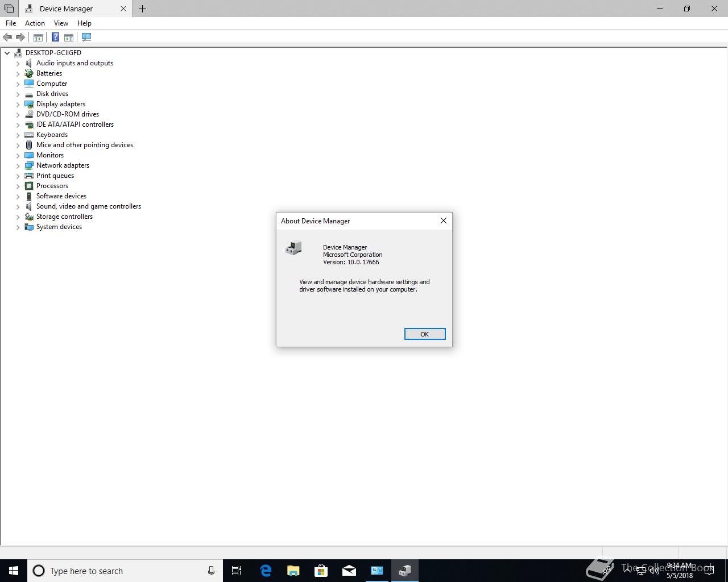
Task: Click the System devices icon
Action: 29,227
